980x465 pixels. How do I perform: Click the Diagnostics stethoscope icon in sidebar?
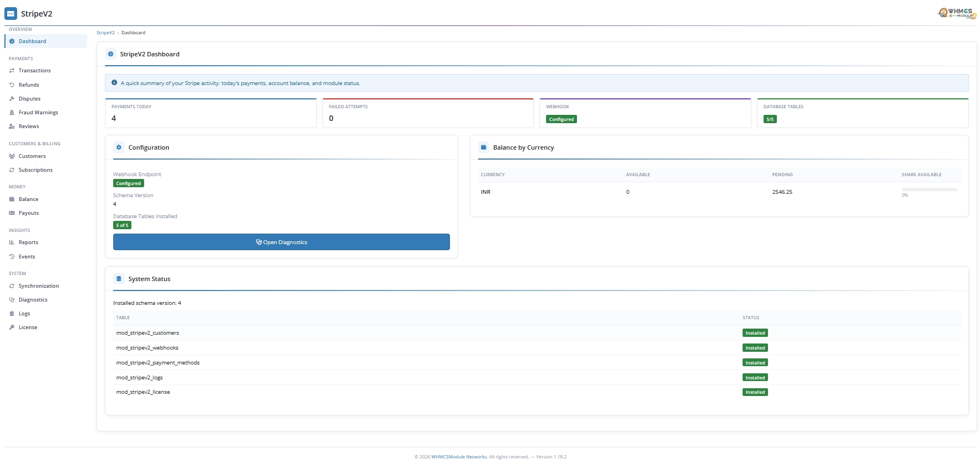point(12,300)
